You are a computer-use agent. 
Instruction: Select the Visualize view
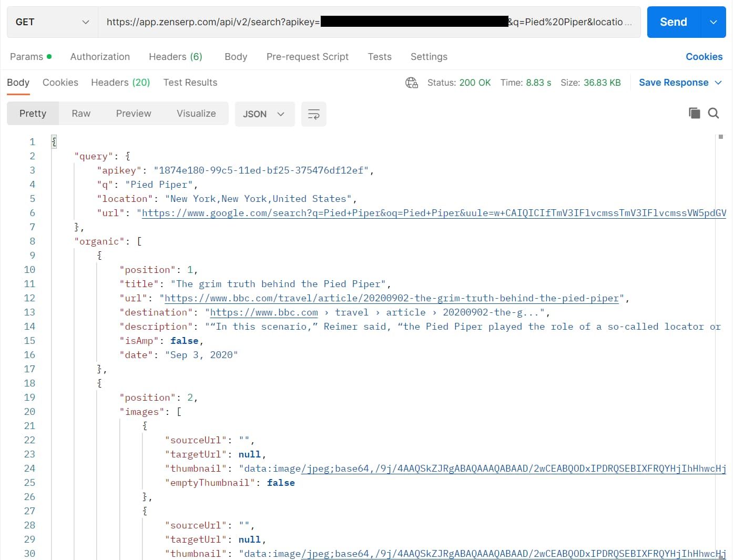click(x=196, y=114)
